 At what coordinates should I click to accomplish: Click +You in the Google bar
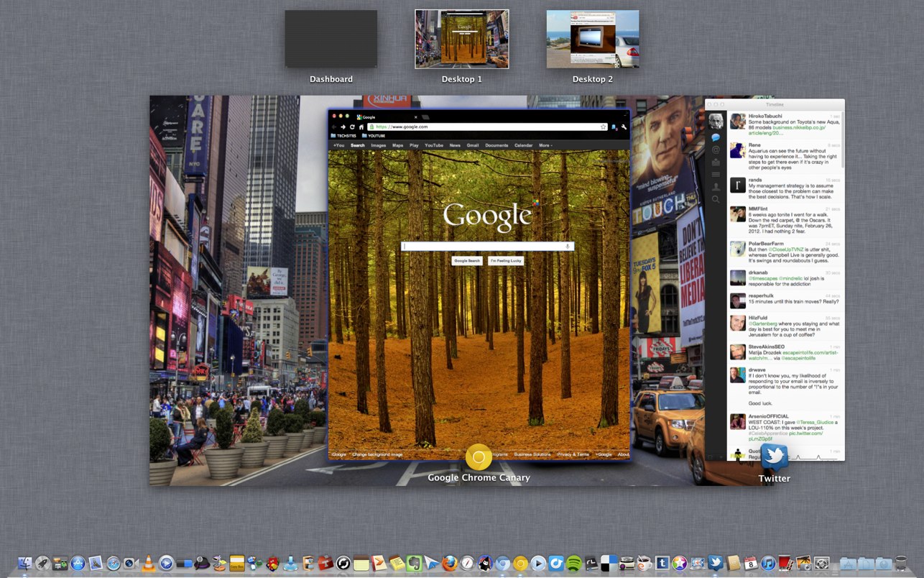pyautogui.click(x=338, y=145)
